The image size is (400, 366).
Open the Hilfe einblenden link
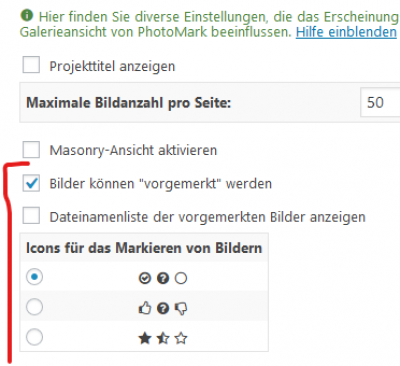pyautogui.click(x=346, y=32)
